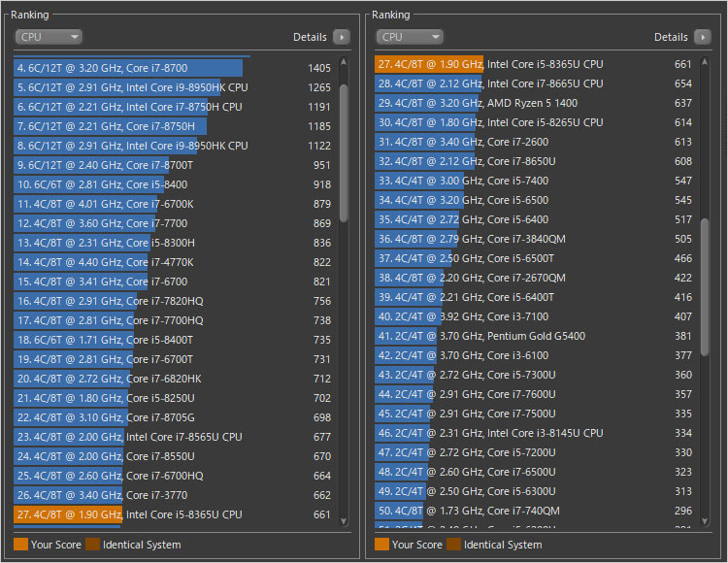Viewport: 728px width, 563px height.
Task: Select the rank 36 Core i7-3840QM row
Action: [534, 239]
